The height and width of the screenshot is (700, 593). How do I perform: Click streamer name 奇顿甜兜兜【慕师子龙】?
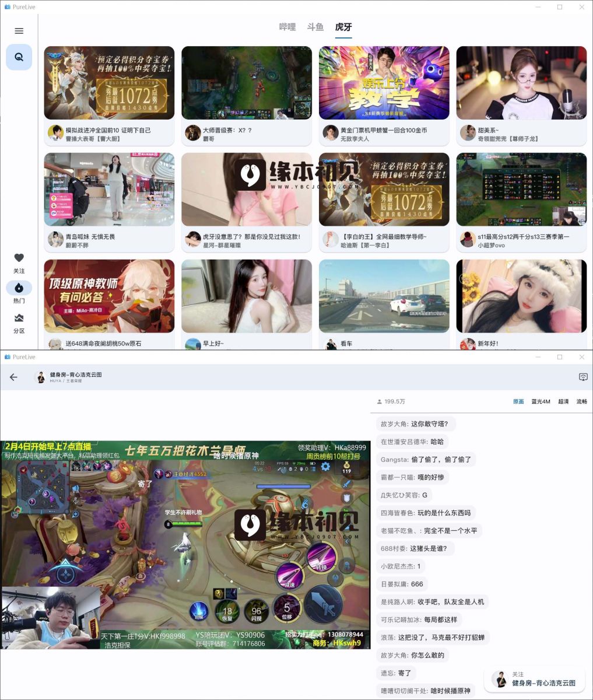pos(508,139)
